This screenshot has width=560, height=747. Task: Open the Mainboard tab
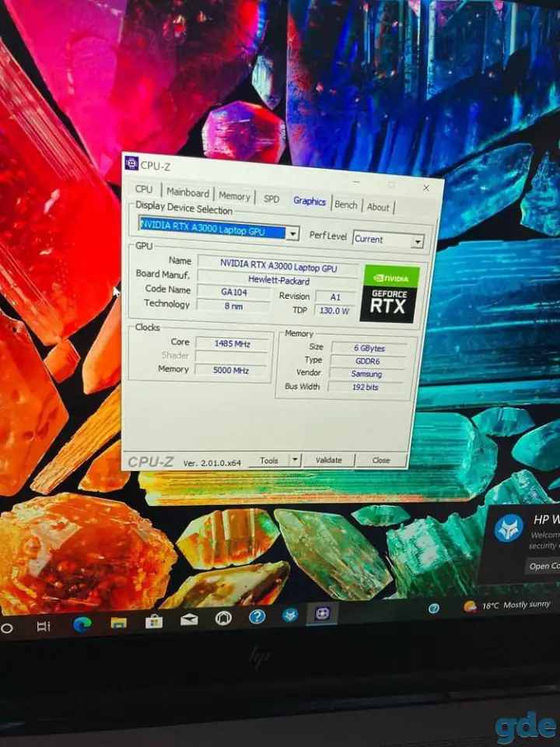click(x=187, y=192)
